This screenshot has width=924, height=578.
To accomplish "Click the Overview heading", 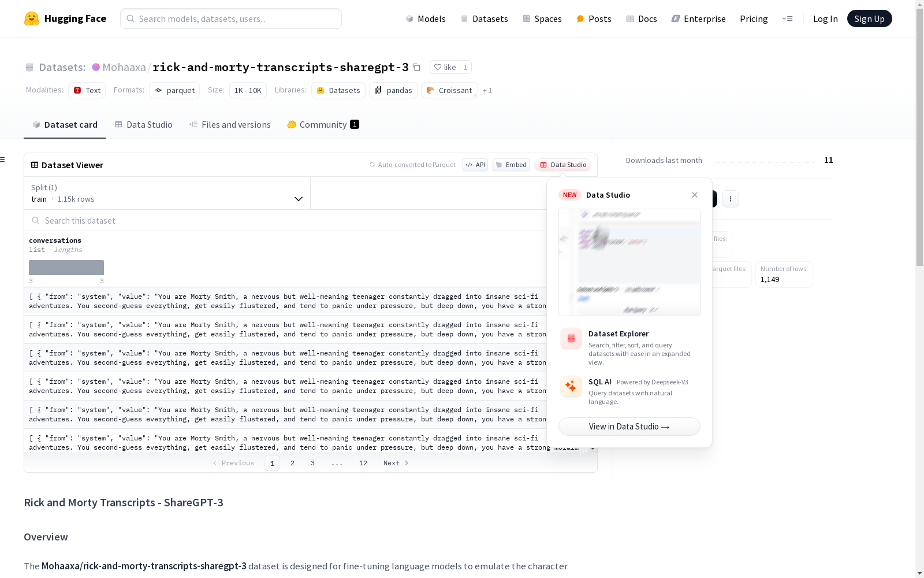I will [x=46, y=537].
